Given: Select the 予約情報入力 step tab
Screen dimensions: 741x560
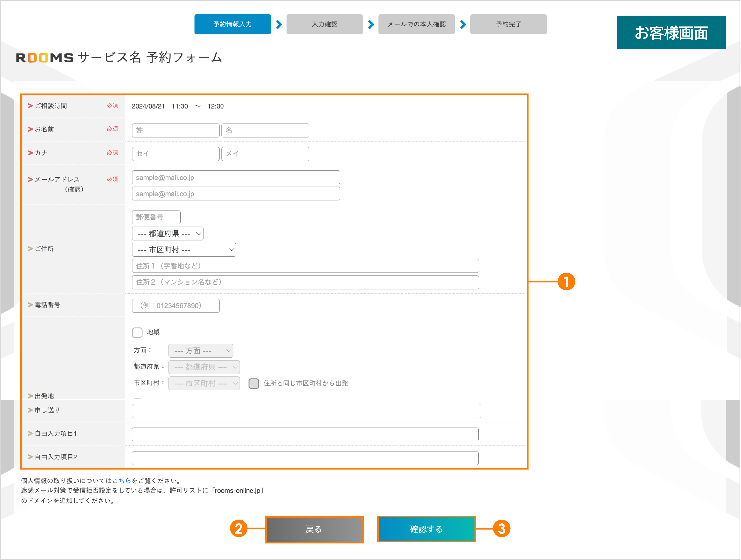Looking at the screenshot, I should [x=233, y=24].
